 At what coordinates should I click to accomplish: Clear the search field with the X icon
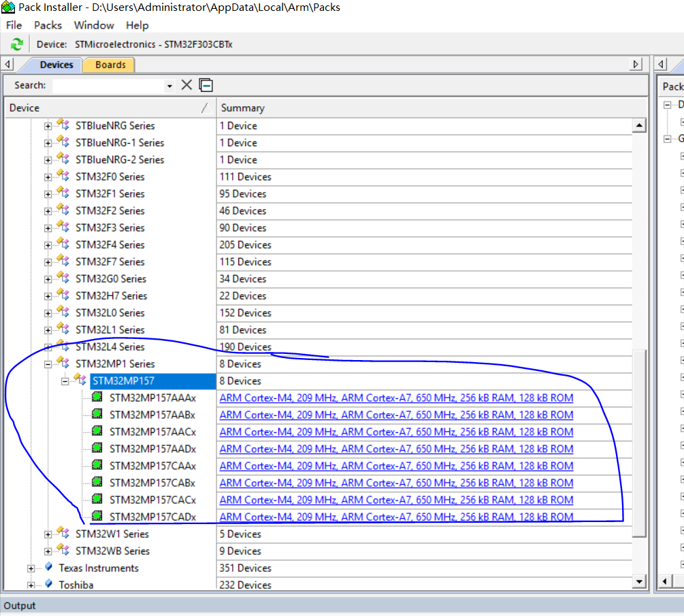coord(186,84)
